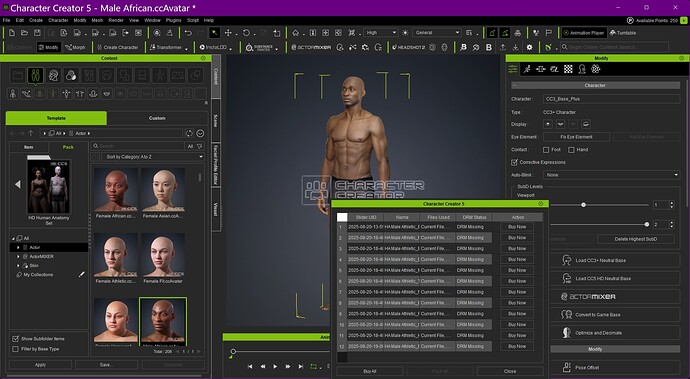Enable the Filter by Base Type checkbox
690x379 pixels.
tap(15, 349)
